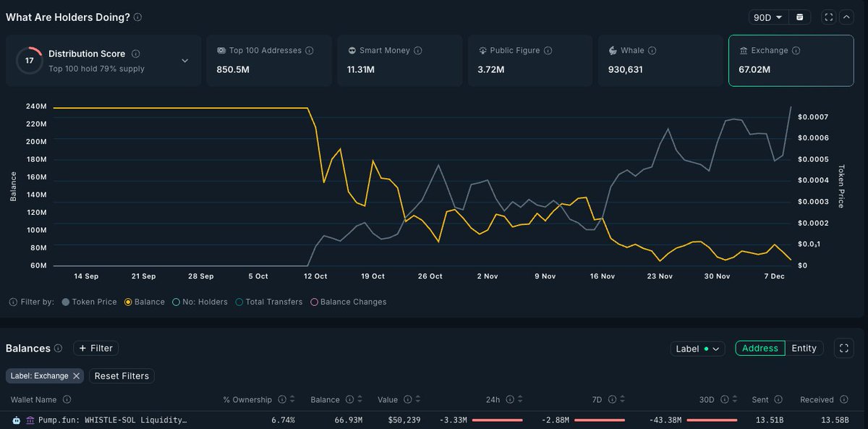Click Received column info icon
Image resolution: width=868 pixels, height=429 pixels.
[x=843, y=399]
